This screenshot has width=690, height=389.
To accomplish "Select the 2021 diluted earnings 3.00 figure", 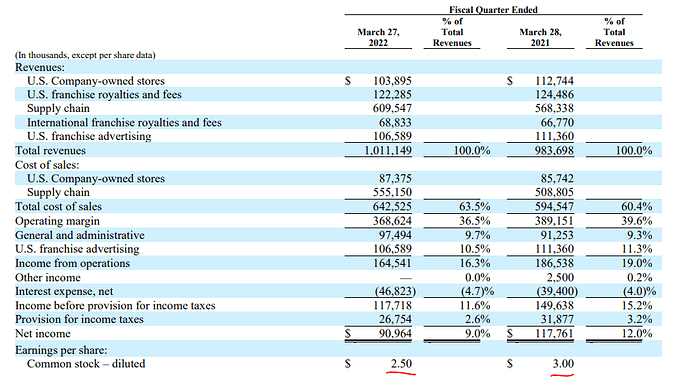I will pos(563,364).
